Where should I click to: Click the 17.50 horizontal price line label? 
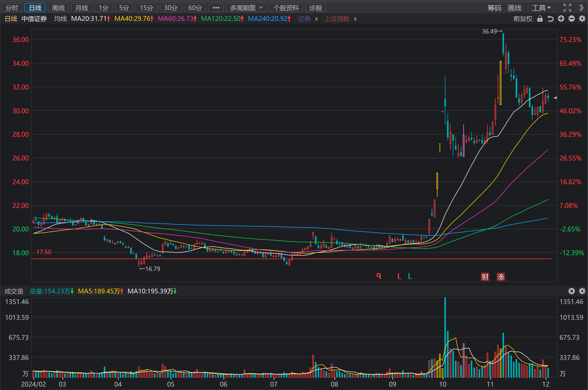(44, 252)
